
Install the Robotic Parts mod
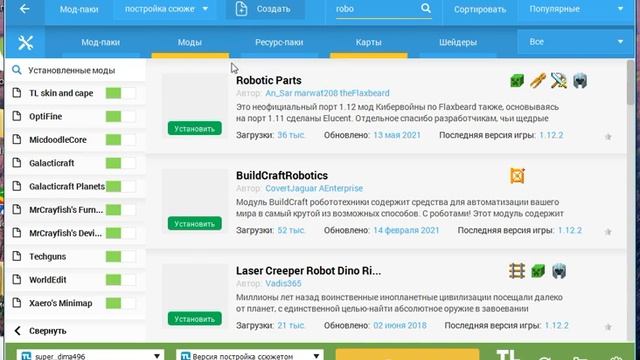195,129
